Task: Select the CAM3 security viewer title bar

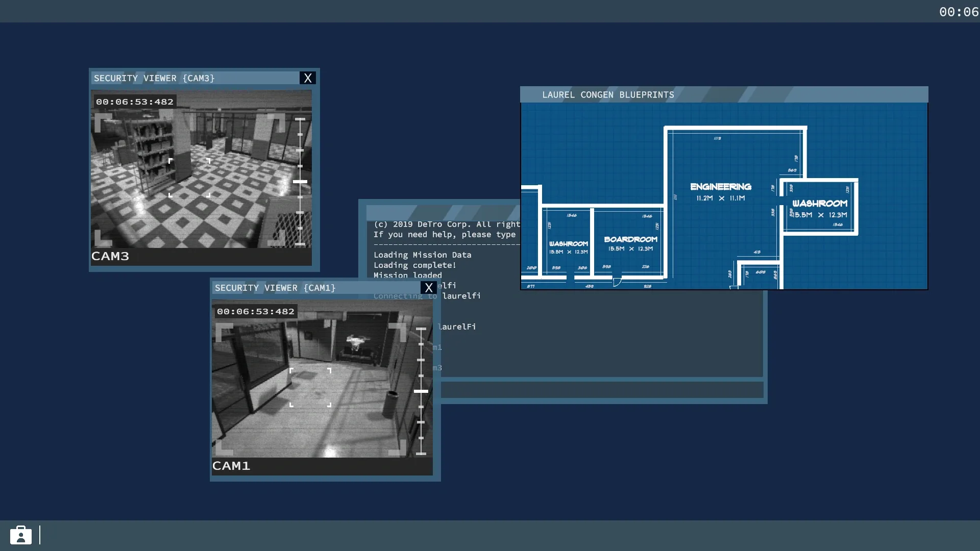Action: (194, 78)
